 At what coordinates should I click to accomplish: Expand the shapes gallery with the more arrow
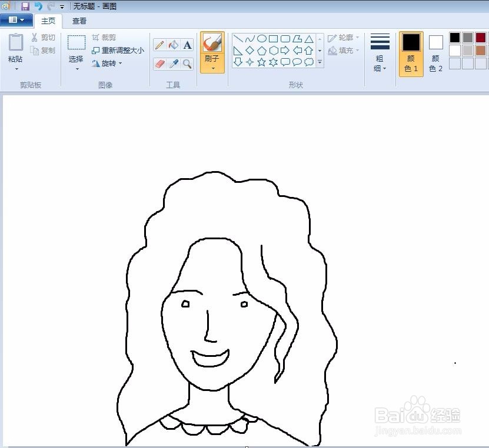(x=319, y=62)
